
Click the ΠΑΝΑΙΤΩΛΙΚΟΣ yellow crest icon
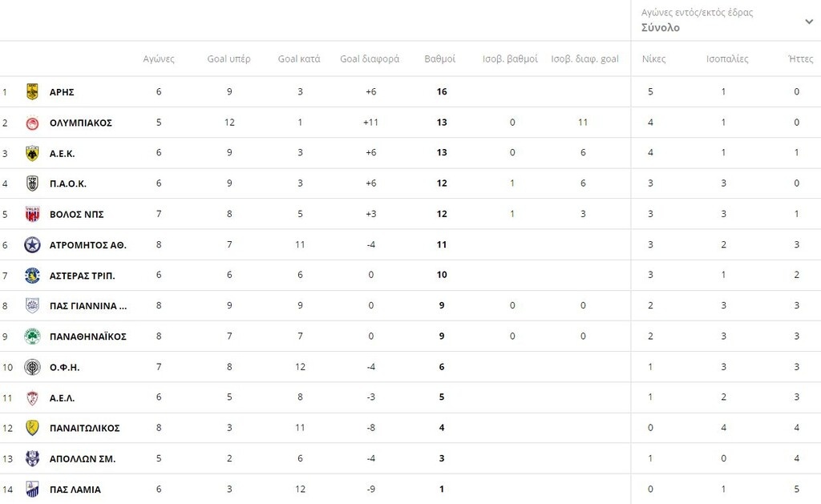(32, 428)
